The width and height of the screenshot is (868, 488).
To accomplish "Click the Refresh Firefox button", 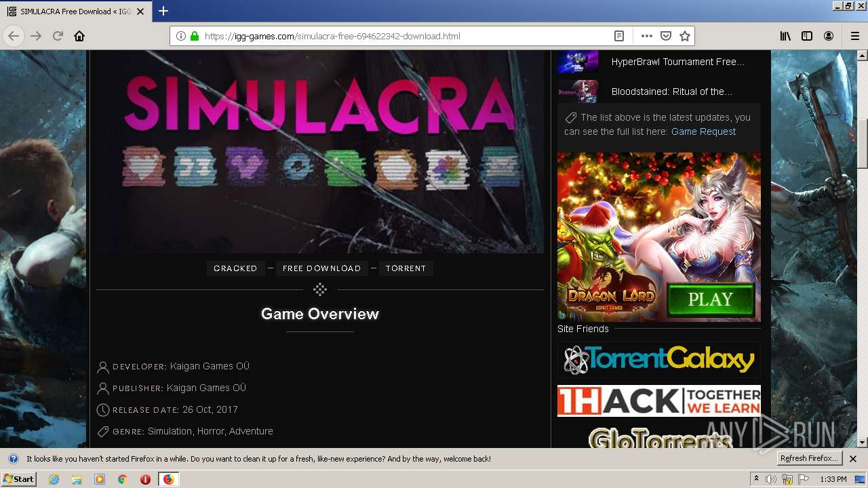I will pyautogui.click(x=810, y=459).
